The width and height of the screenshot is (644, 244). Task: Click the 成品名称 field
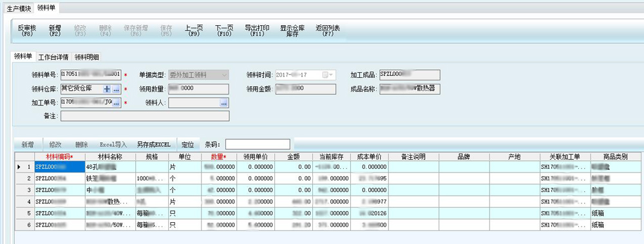pyautogui.click(x=410, y=89)
